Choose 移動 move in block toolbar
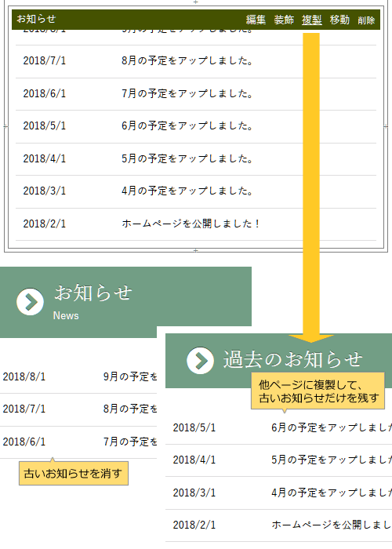The height and width of the screenshot is (549, 392). 339,20
